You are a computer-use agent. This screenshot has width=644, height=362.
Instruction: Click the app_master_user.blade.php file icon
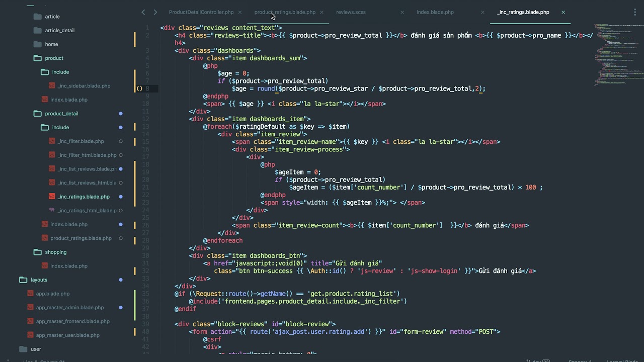[x=31, y=335]
